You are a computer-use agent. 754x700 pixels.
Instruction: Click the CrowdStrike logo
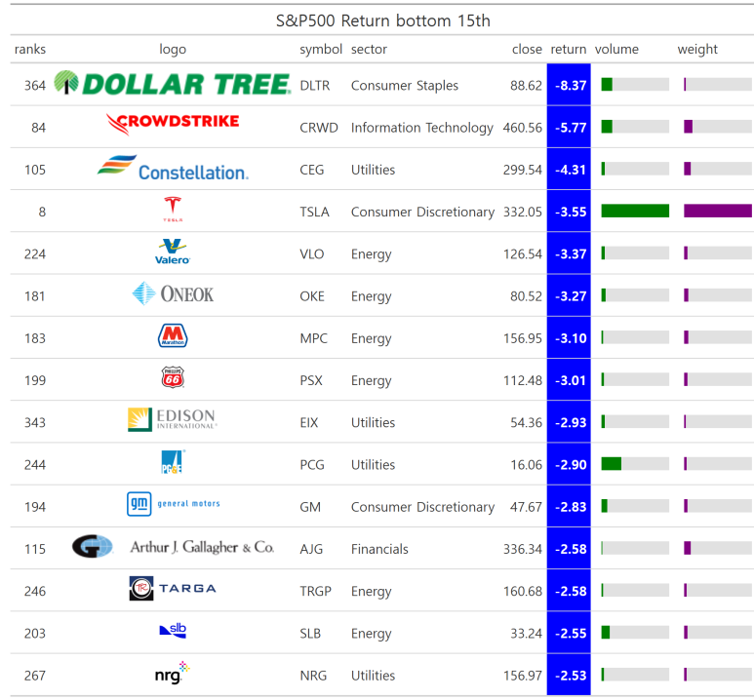[173, 124]
